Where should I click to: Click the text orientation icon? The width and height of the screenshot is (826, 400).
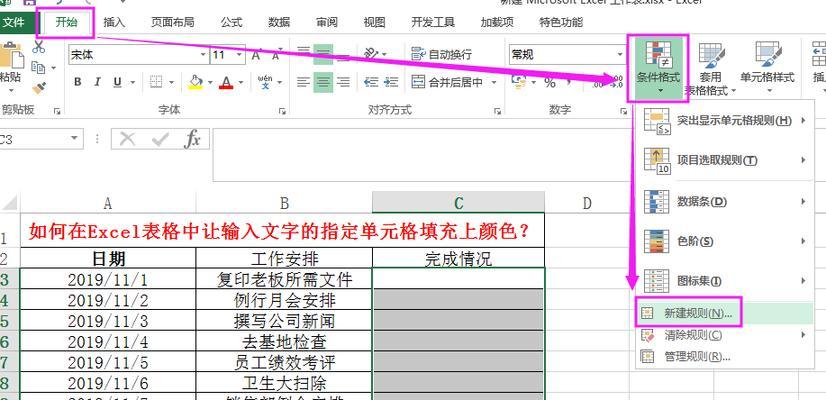[x=372, y=54]
